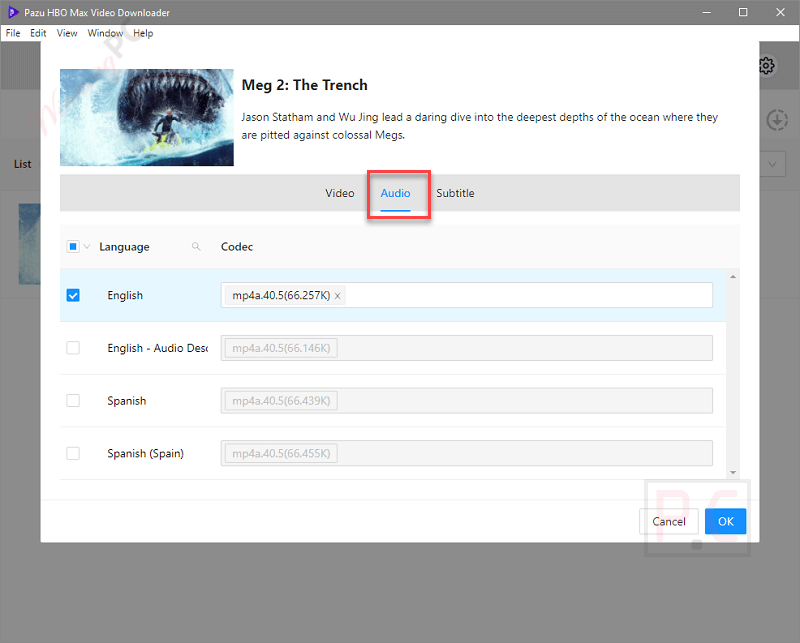Click the download queue icon
The height and width of the screenshot is (643, 800).
777,120
